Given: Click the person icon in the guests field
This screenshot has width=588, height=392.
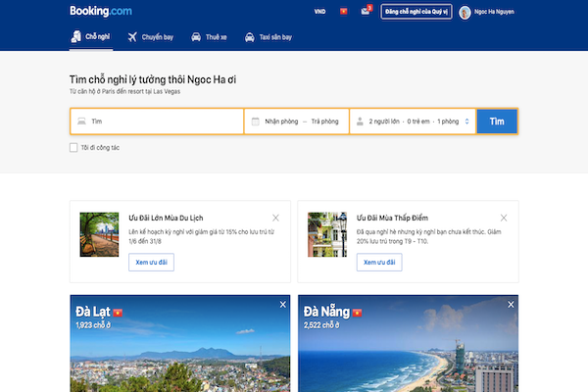Looking at the screenshot, I should (x=360, y=122).
